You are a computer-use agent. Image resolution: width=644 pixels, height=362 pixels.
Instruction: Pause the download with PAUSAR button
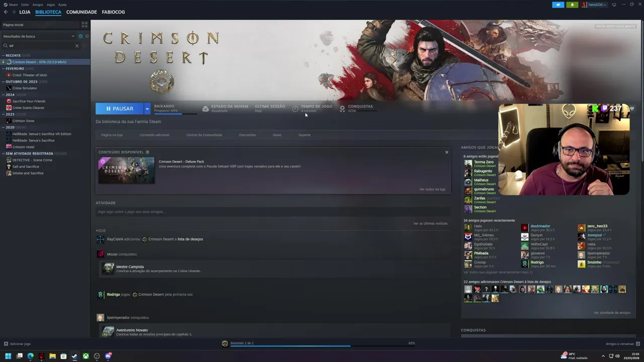(x=120, y=109)
